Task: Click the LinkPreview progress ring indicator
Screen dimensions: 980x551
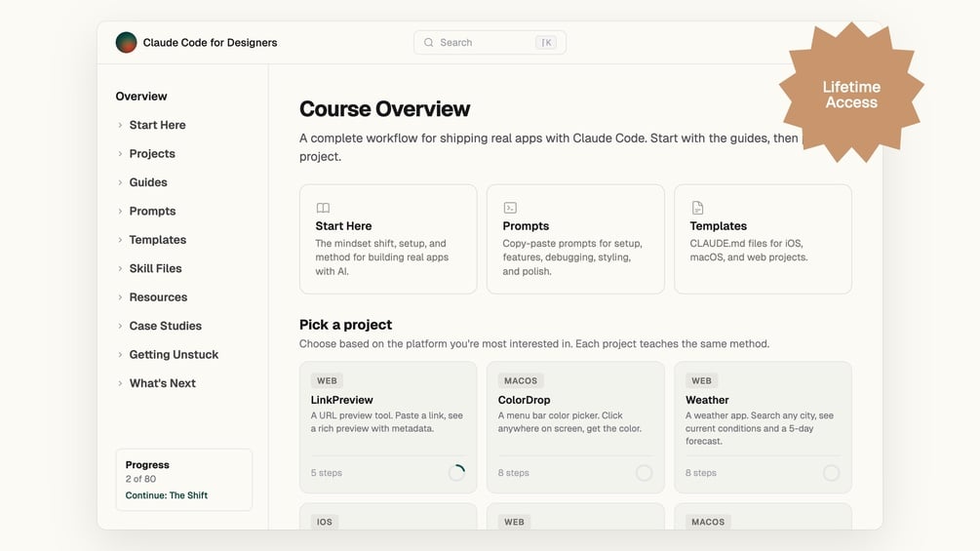Action: (457, 473)
